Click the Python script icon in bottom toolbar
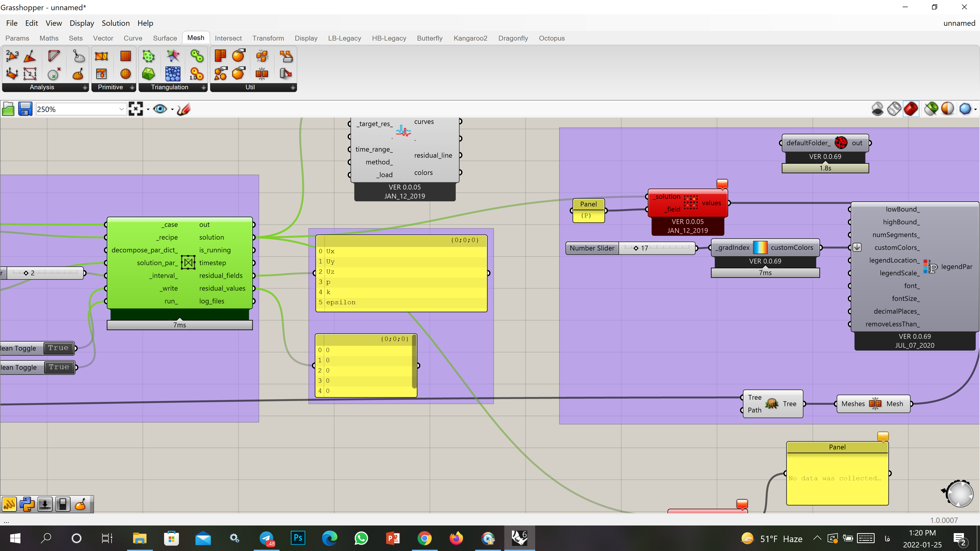 click(x=27, y=505)
